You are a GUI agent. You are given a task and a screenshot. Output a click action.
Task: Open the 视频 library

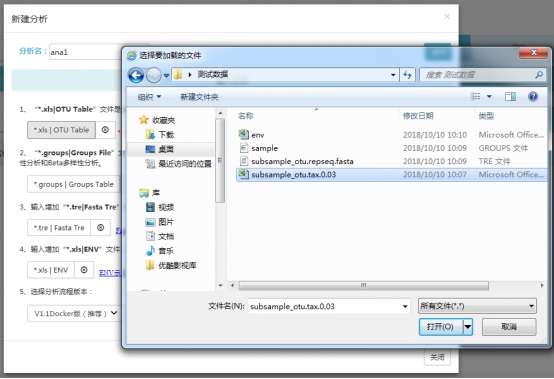(160, 207)
